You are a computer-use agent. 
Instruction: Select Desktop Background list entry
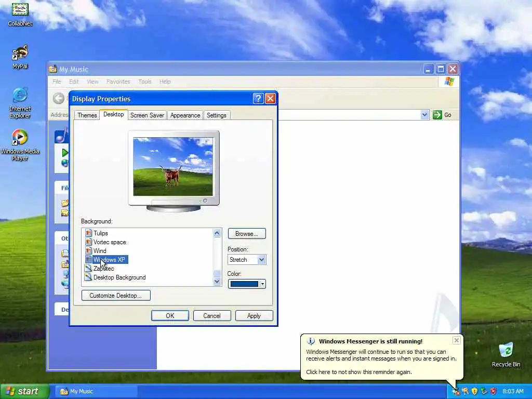(x=119, y=277)
